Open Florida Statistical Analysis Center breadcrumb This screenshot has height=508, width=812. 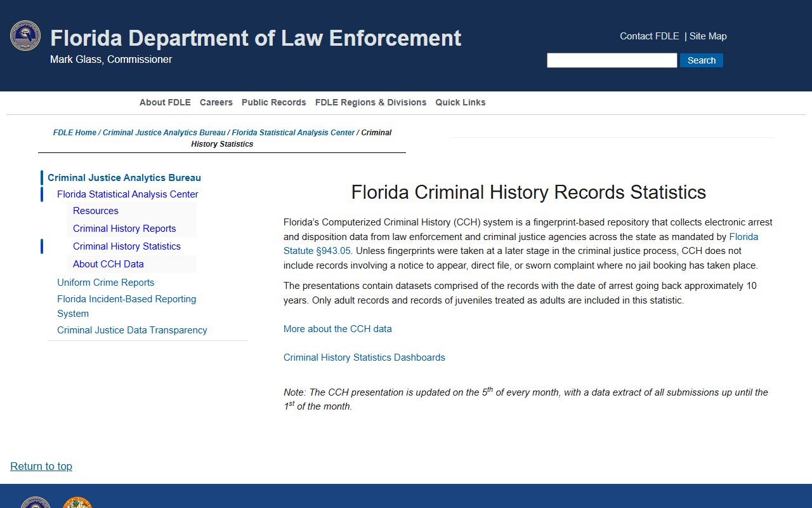[x=293, y=133]
